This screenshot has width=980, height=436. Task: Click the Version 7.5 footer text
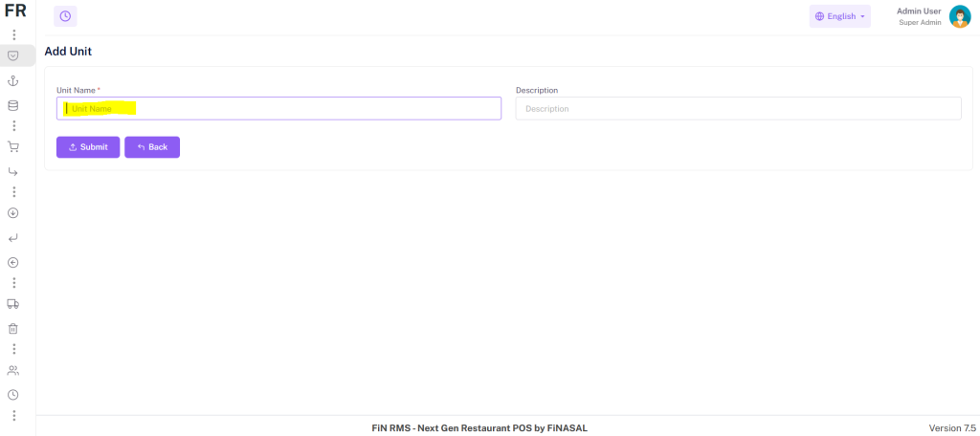tap(952, 428)
